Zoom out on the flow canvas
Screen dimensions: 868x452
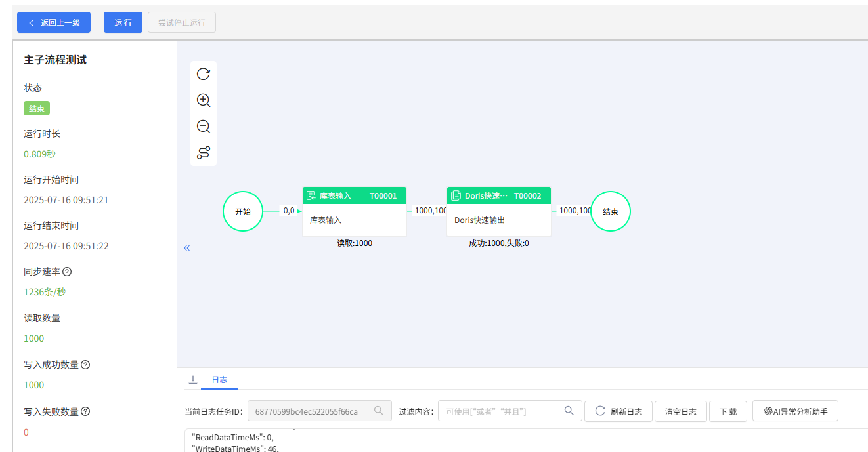(x=203, y=127)
